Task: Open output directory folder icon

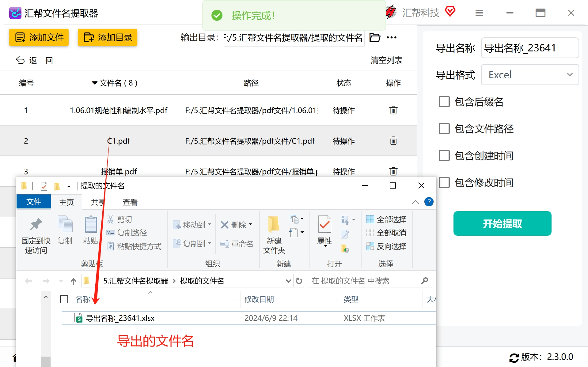Action: click(x=375, y=37)
